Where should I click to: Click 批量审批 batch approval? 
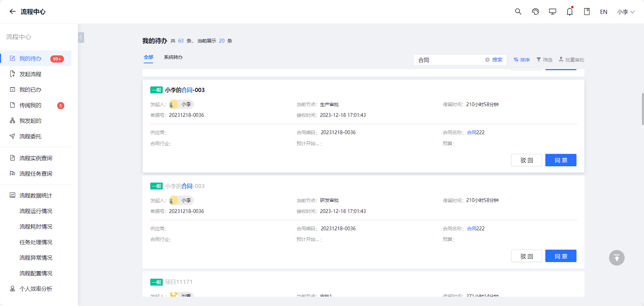(571, 60)
